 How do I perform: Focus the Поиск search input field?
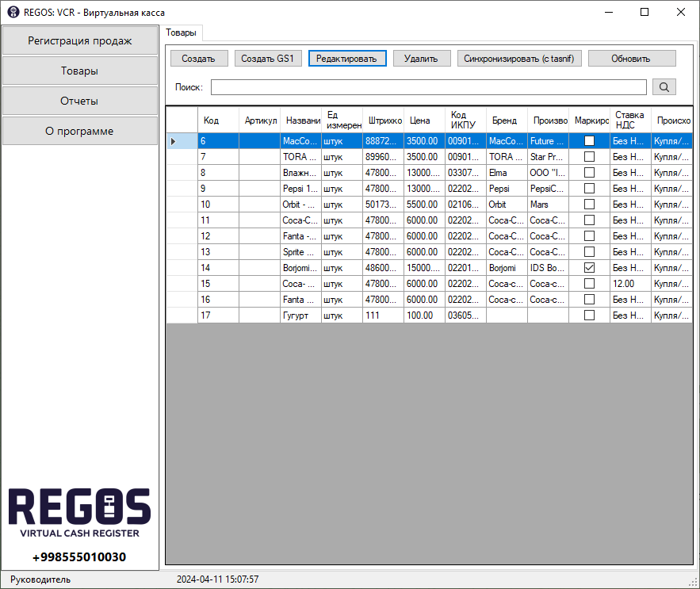[428, 87]
